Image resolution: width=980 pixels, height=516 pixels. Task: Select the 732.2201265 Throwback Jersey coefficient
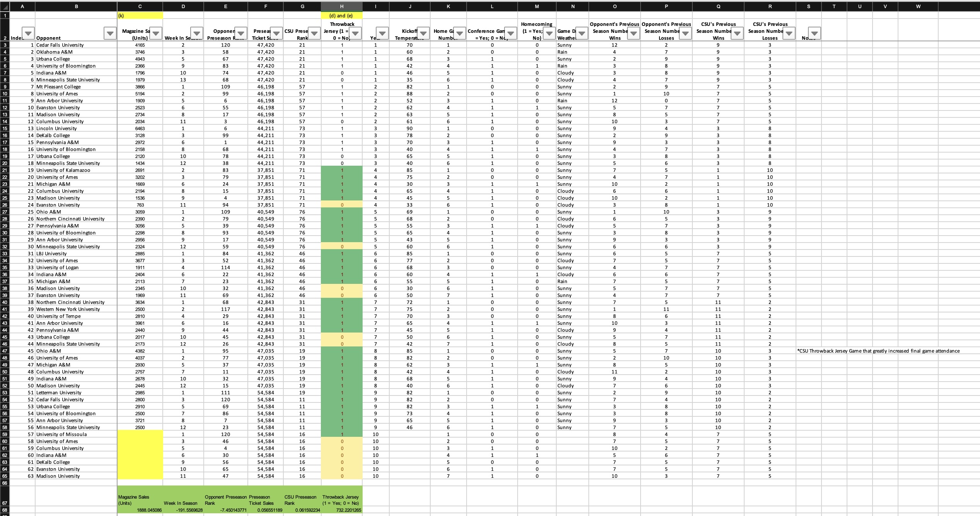(x=342, y=510)
